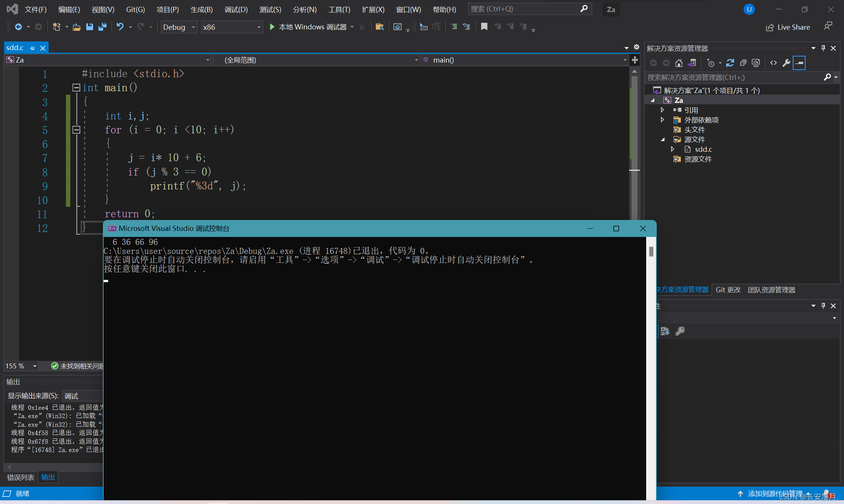Click the Save All toolbar icon
The image size is (844, 504).
pyautogui.click(x=102, y=27)
